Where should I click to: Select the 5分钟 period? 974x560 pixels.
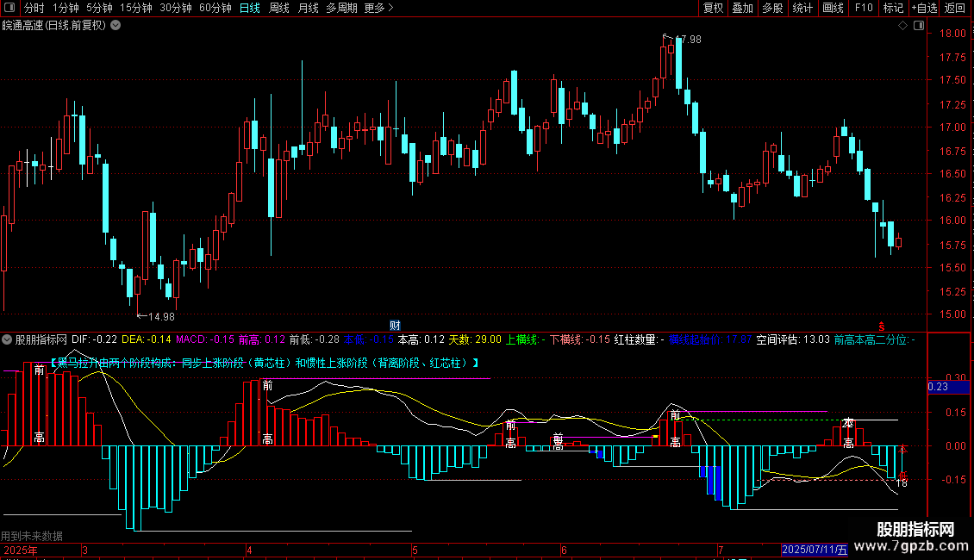pyautogui.click(x=99, y=8)
